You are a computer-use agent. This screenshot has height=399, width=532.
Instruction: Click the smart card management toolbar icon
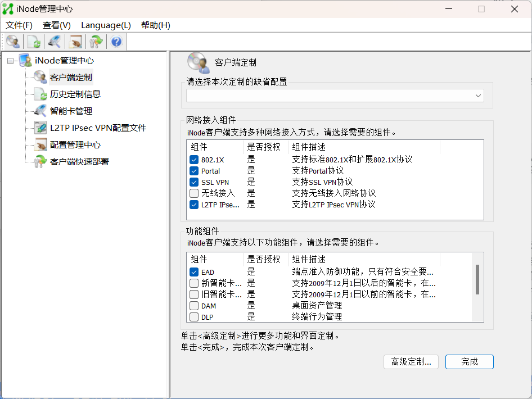(55, 42)
